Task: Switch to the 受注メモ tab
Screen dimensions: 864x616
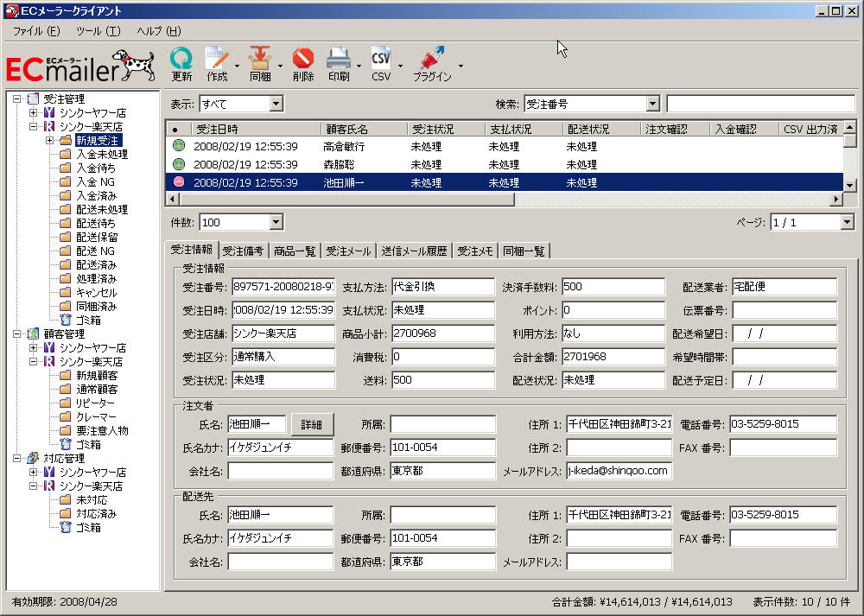Action: [x=475, y=251]
